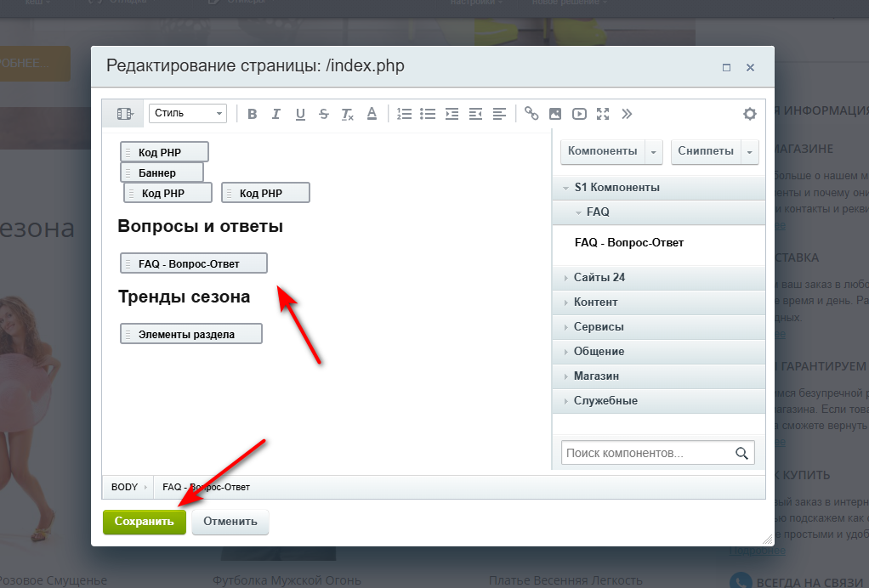Open the text color picker
The image size is (869, 588).
tap(371, 114)
